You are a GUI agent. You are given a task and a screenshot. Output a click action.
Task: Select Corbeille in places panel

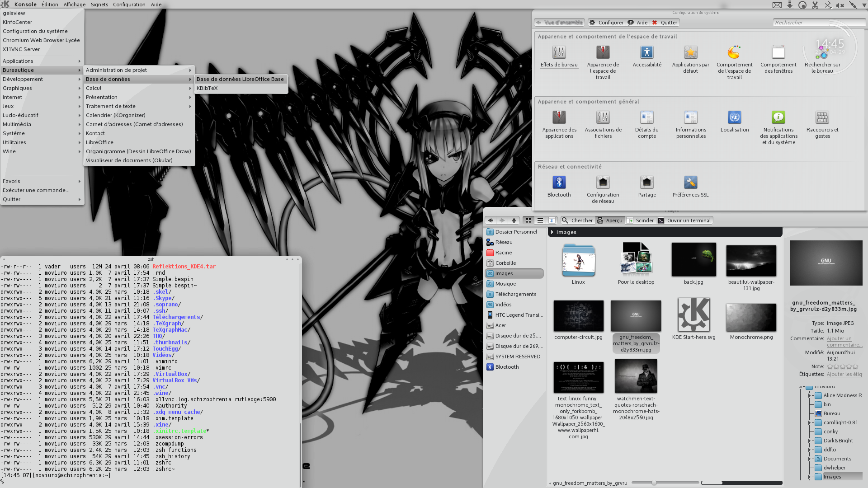(514, 263)
